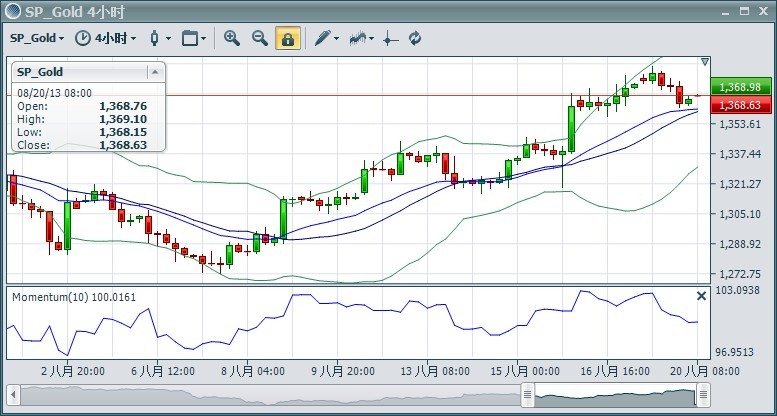Click the 8 八月 04:00 time label
This screenshot has height=416, width=777.
tap(253, 371)
